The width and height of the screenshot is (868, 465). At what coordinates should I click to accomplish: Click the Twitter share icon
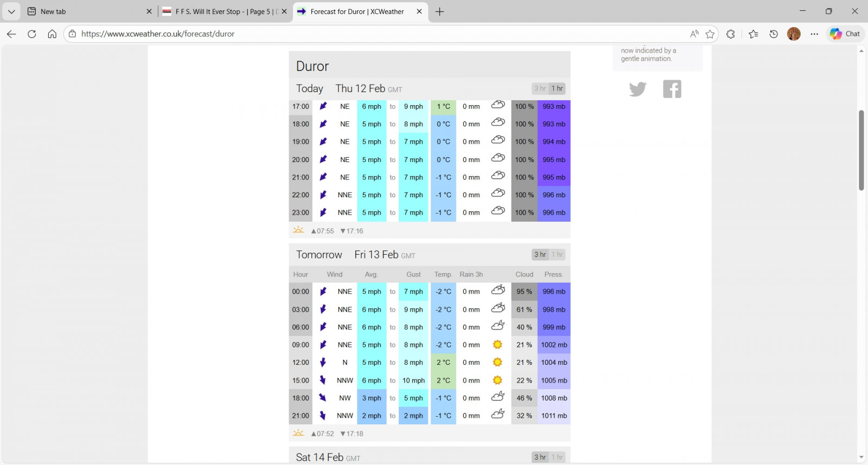click(637, 89)
